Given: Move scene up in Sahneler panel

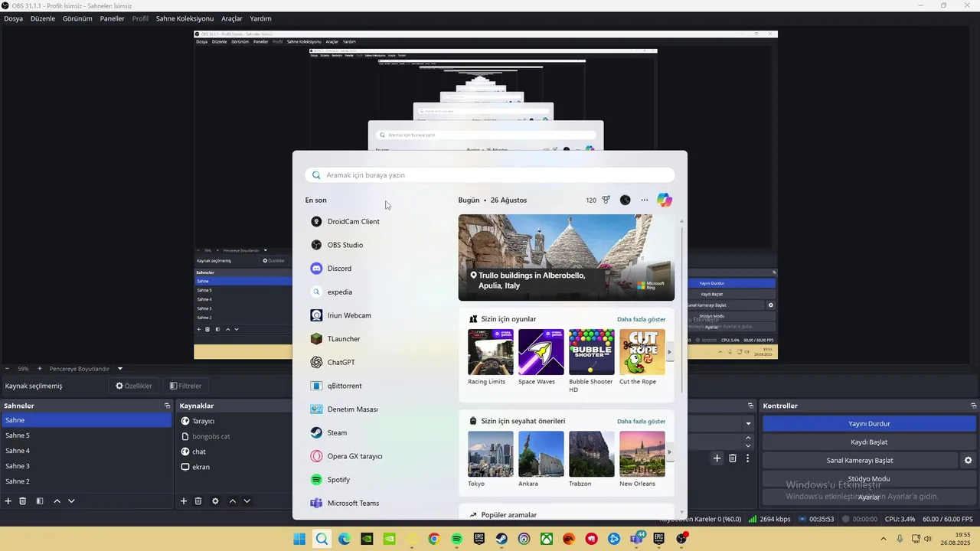Looking at the screenshot, I should pos(57,501).
